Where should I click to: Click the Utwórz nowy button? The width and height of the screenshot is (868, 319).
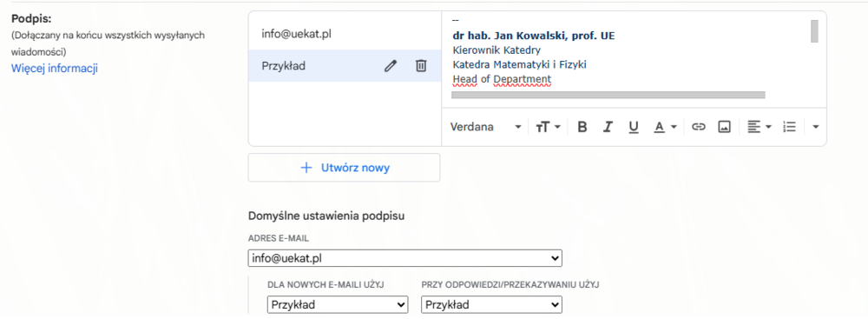tap(344, 168)
